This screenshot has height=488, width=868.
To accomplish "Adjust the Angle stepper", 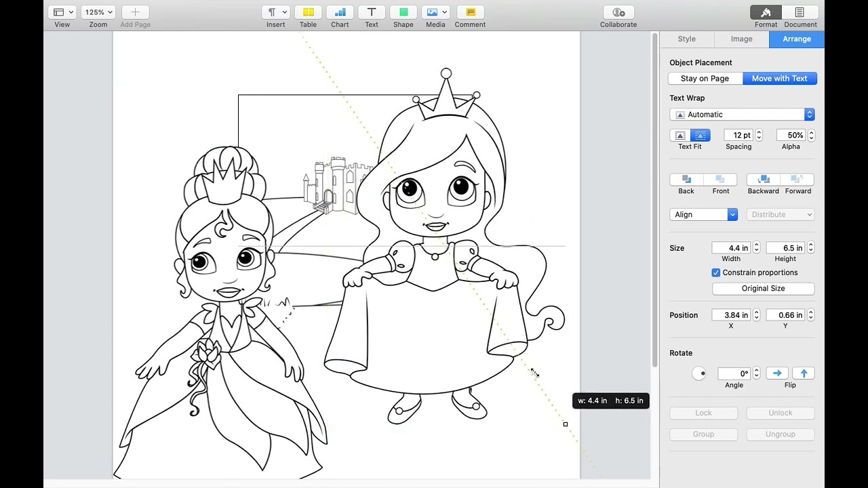I will point(756,373).
